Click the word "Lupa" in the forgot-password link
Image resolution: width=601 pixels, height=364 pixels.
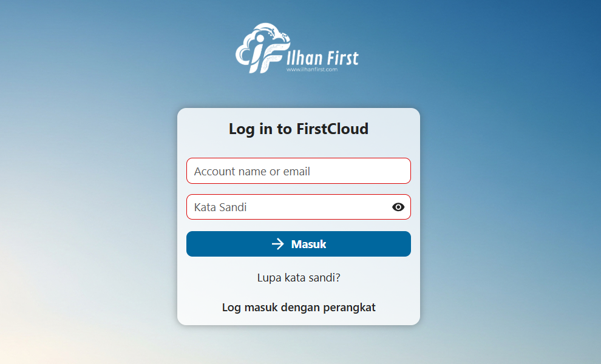click(x=269, y=278)
